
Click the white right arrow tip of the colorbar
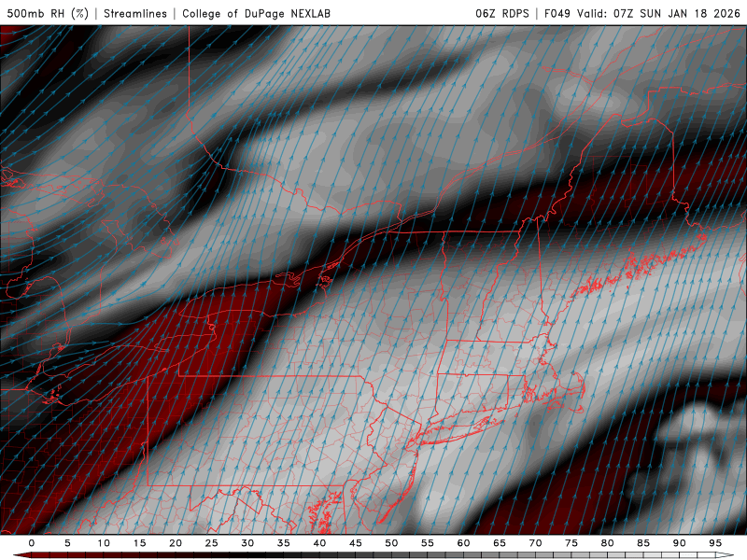pos(726,555)
